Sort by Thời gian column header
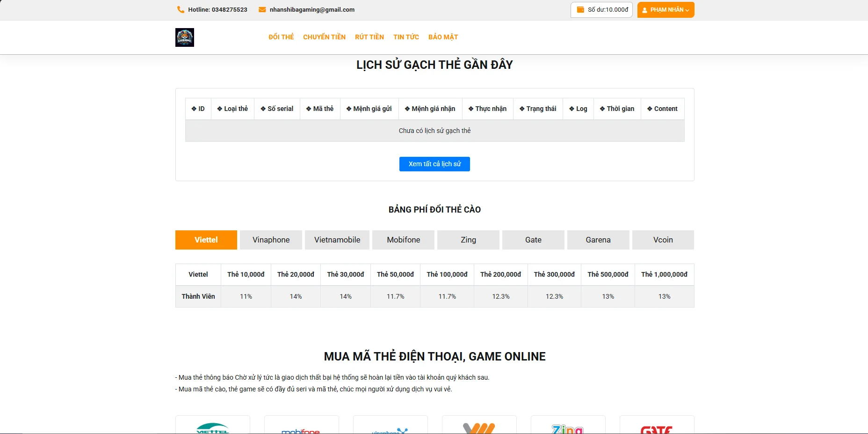This screenshot has height=434, width=868. 617,109
